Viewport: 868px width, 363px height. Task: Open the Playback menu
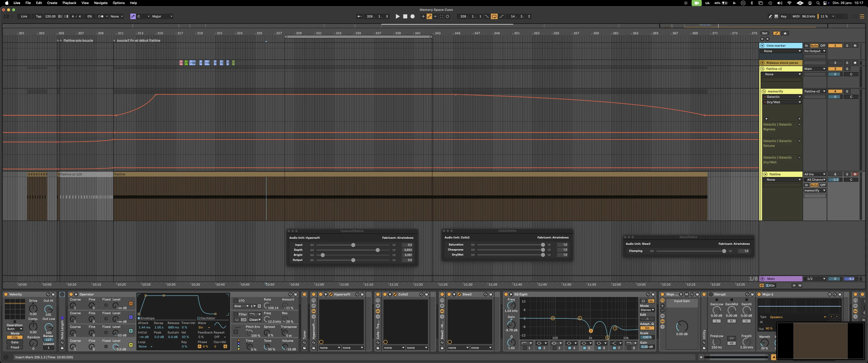[x=69, y=3]
